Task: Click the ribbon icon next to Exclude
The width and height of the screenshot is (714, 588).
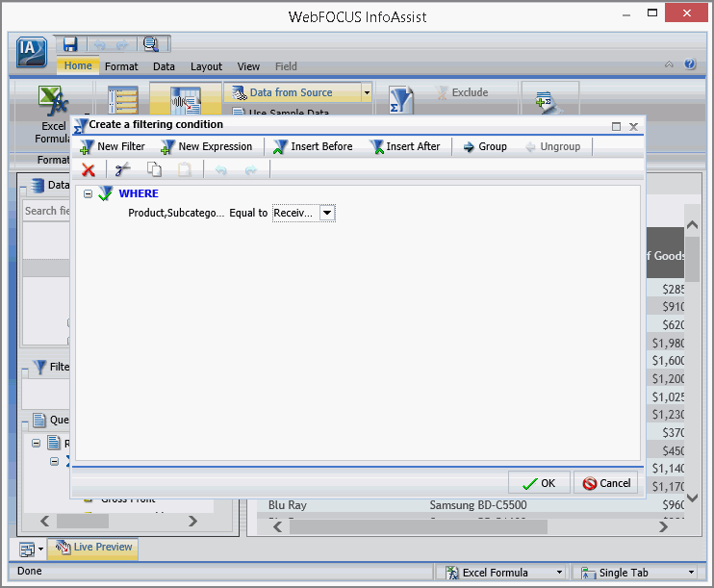Action: [x=442, y=92]
